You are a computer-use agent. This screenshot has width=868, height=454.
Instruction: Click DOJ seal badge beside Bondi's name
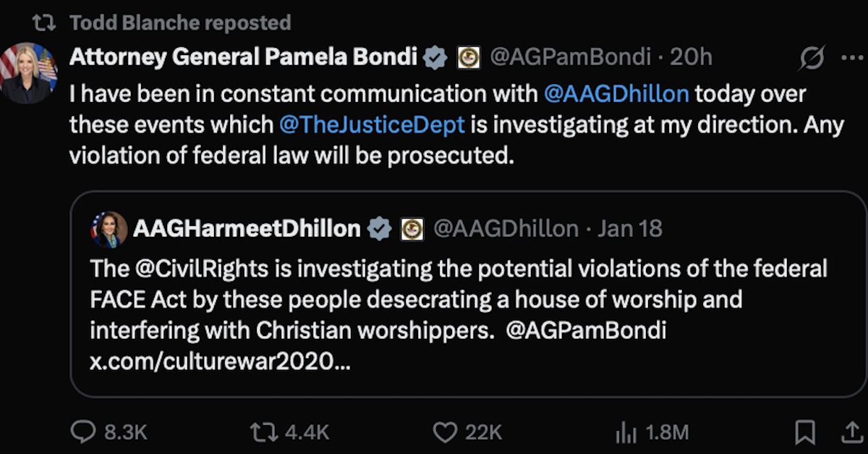click(469, 58)
